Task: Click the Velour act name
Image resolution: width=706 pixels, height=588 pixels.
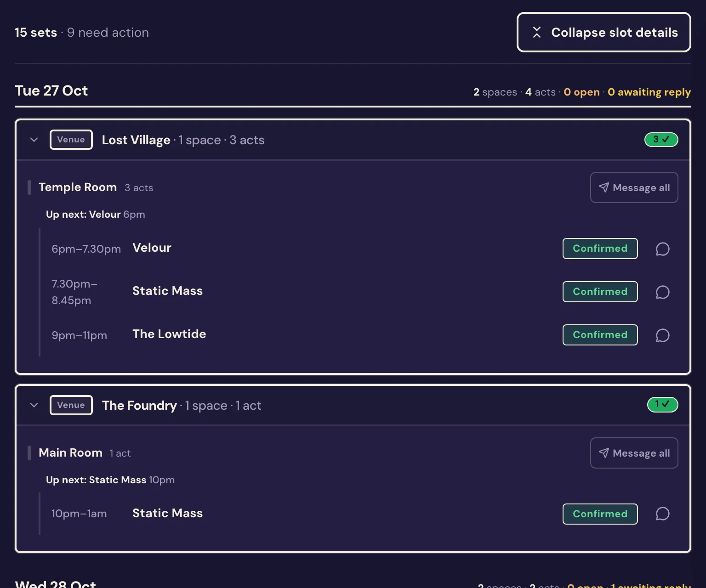Action: pyautogui.click(x=152, y=248)
